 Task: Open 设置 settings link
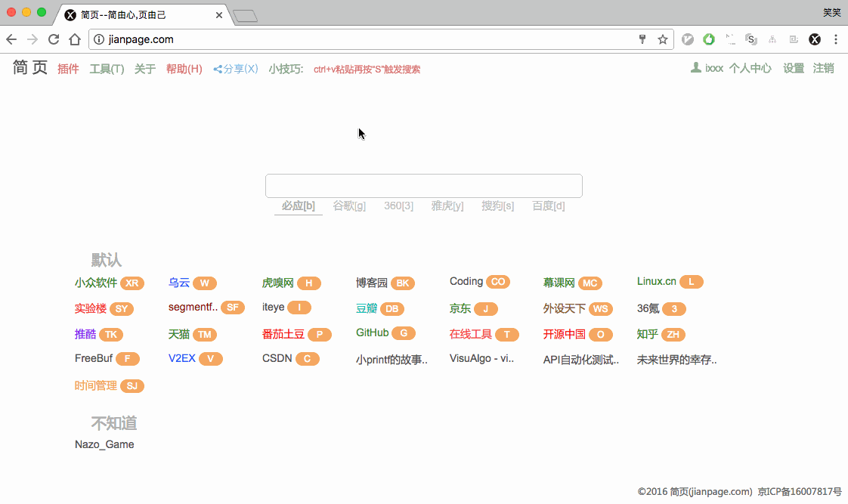pos(794,68)
